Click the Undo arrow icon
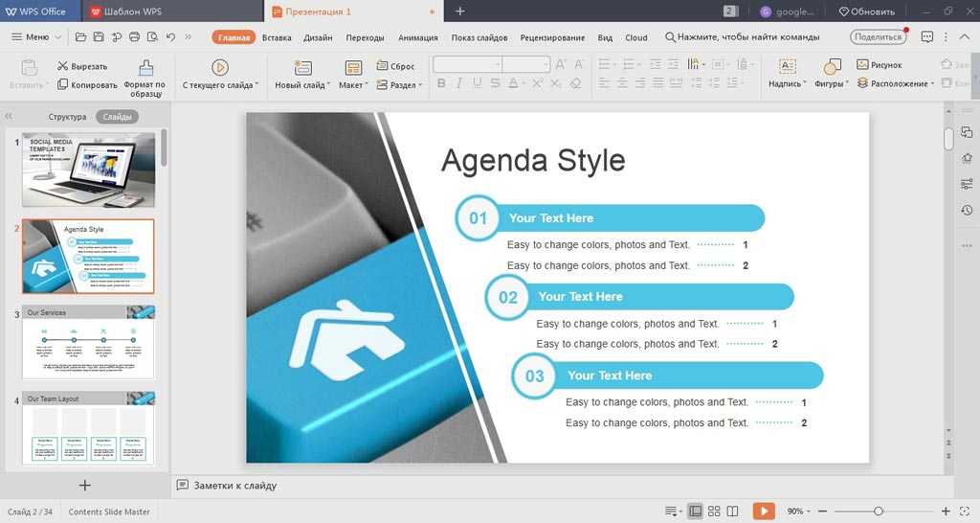This screenshot has height=523, width=980. (170, 37)
